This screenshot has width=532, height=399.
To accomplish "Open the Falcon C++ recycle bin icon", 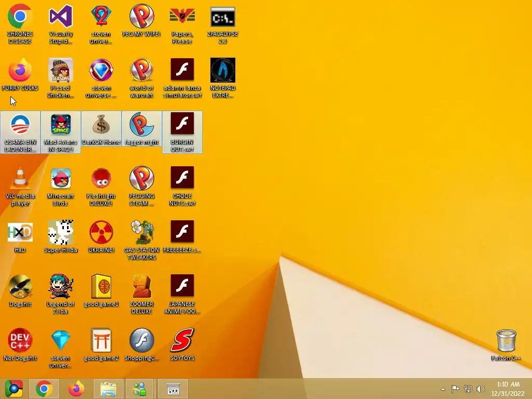I will [506, 345].
